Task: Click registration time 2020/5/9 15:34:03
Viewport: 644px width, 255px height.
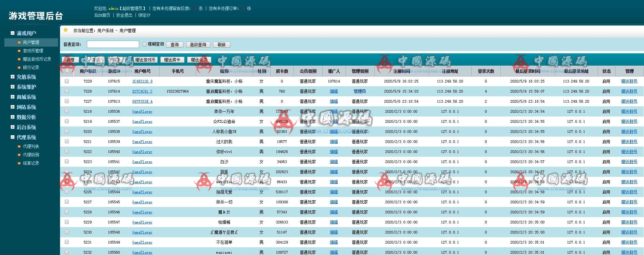Action: click(401, 91)
